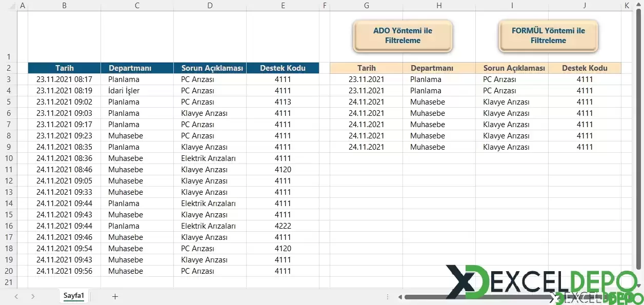
Task: Select row 20 header
Action: click(x=8, y=271)
